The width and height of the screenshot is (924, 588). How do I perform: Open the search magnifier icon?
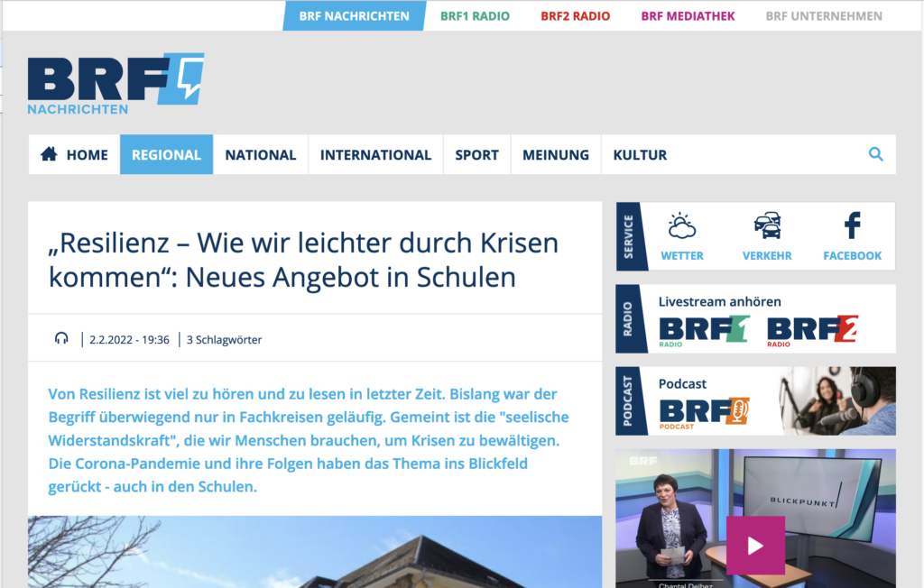pyautogui.click(x=875, y=154)
